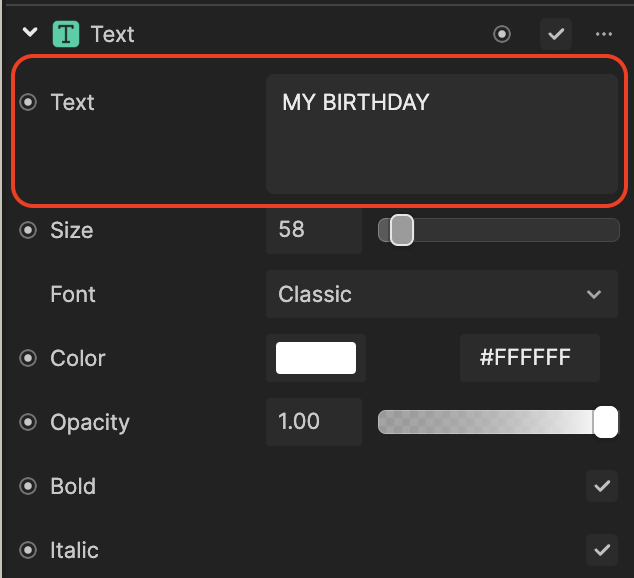Click the Size slider handle
Screen dimensions: 634x578
click(402, 230)
